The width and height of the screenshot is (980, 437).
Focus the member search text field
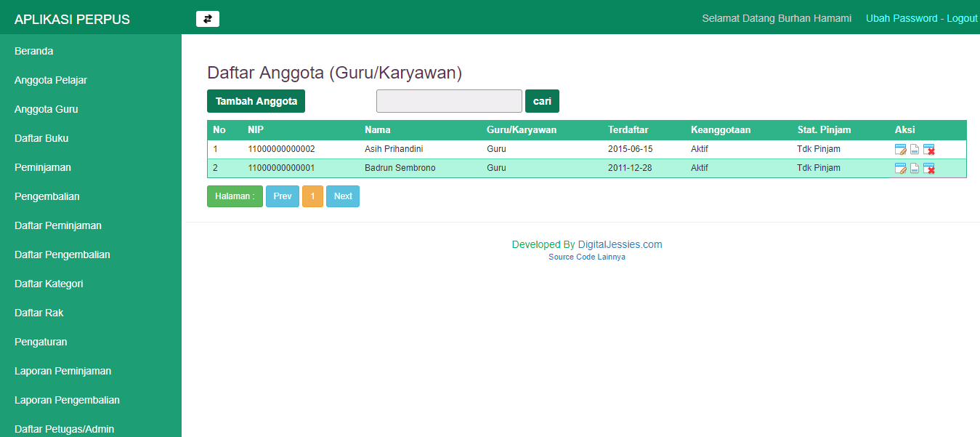point(449,101)
